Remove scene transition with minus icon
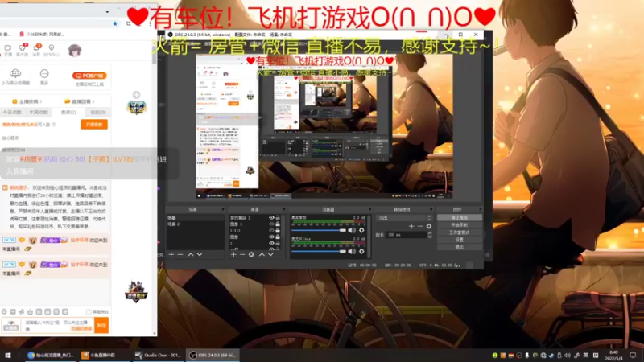The width and height of the screenshot is (644, 362). coord(419,226)
